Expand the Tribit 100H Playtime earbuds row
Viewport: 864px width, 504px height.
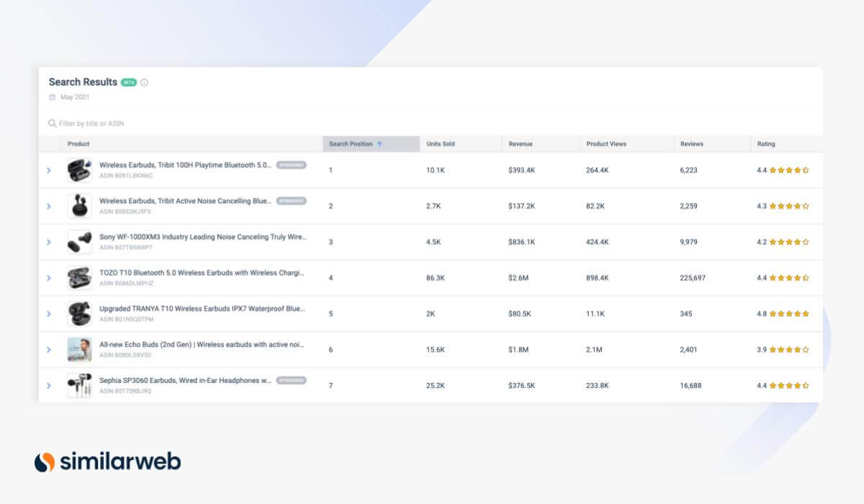(x=49, y=171)
